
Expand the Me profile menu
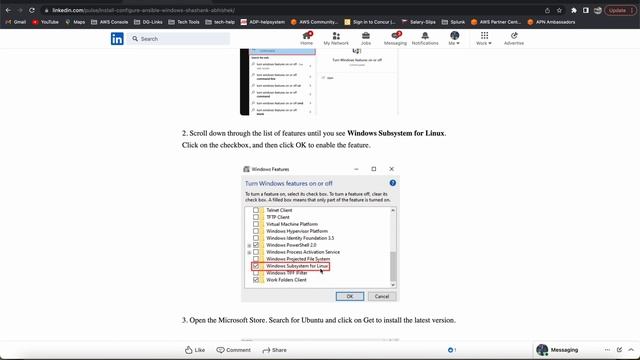(454, 38)
